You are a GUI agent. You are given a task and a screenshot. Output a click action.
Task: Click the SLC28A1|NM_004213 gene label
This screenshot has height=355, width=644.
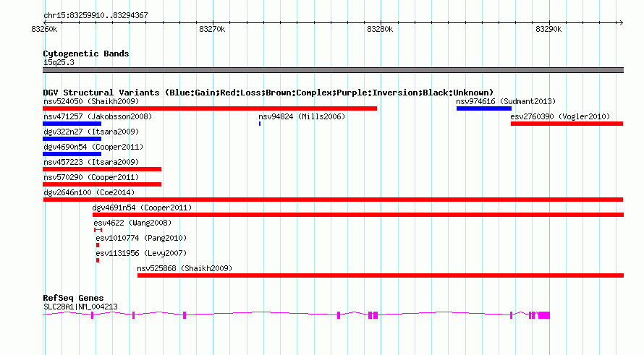(80, 307)
